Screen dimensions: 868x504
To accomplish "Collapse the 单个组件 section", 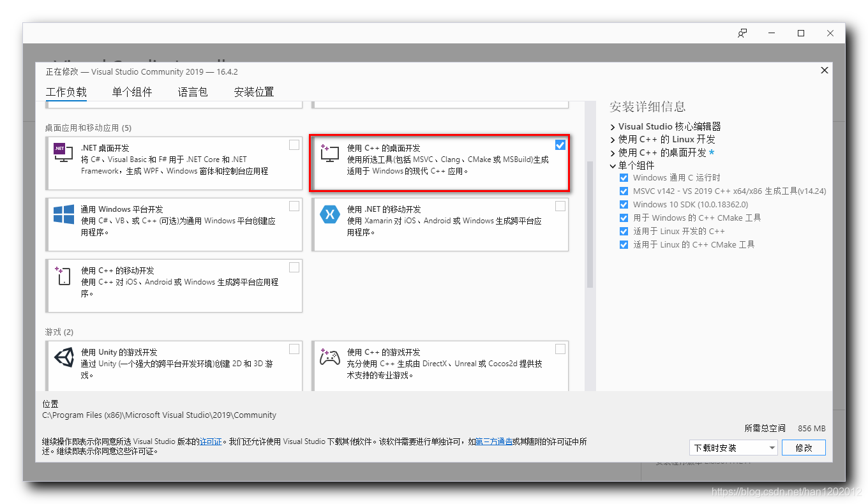I will point(613,166).
